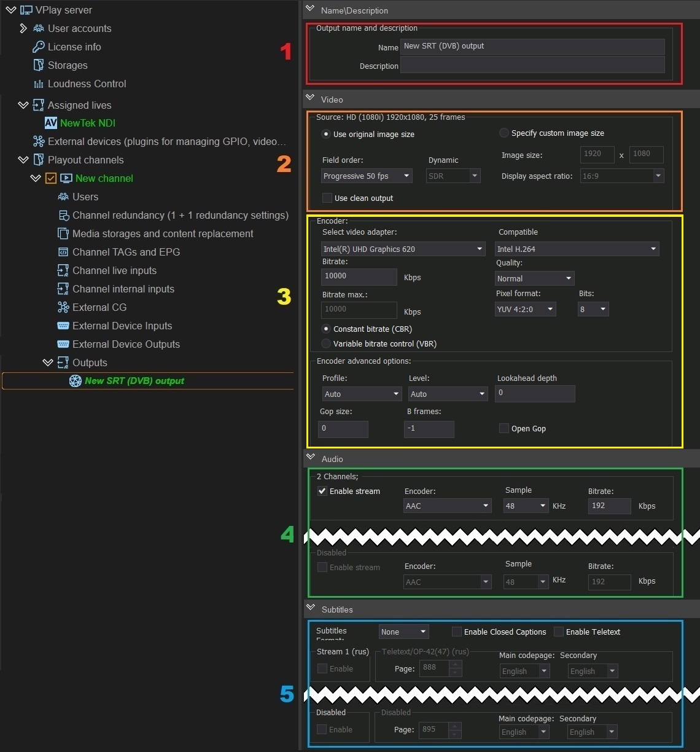Viewport: 700px width, 752px height.
Task: Select Specify custom image size
Action: pos(504,133)
